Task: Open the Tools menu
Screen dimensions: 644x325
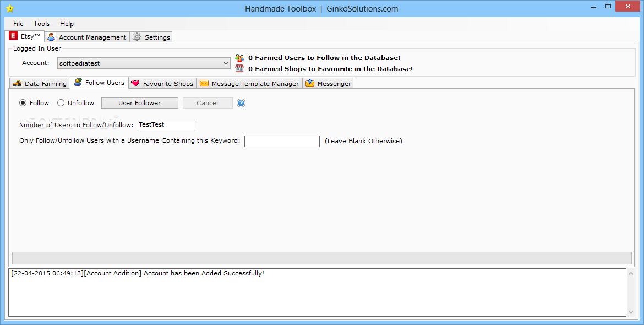Action: (x=41, y=24)
